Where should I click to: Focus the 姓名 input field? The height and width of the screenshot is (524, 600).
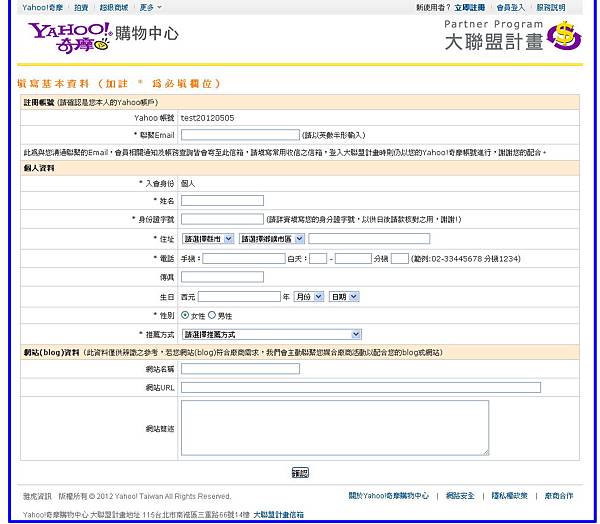click(222, 201)
